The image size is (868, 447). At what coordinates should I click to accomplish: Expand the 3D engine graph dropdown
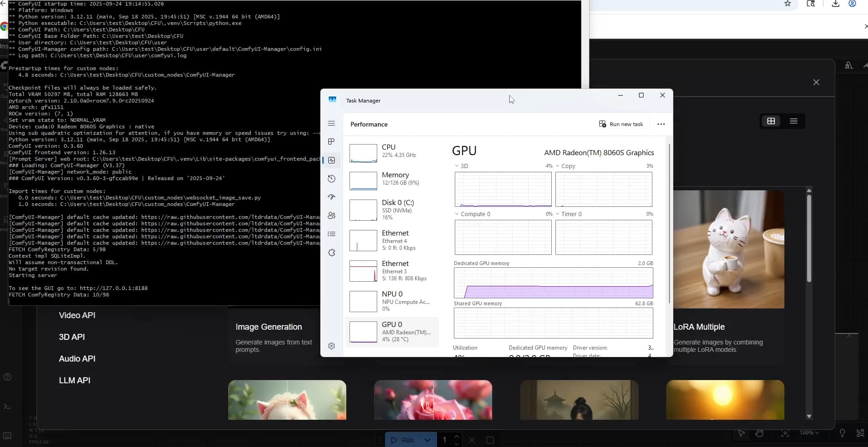pos(457,166)
